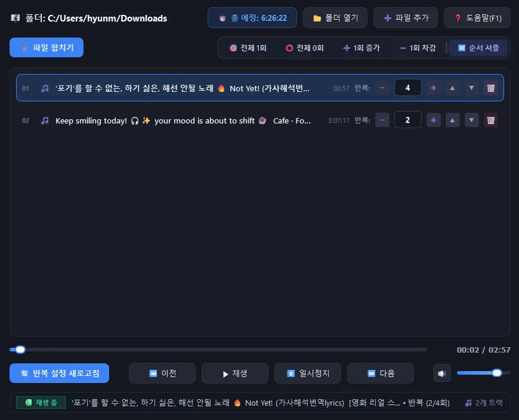Click the folder path C:/Users/hyunm/Downloads
This screenshot has height=420, width=519.
coord(107,18)
